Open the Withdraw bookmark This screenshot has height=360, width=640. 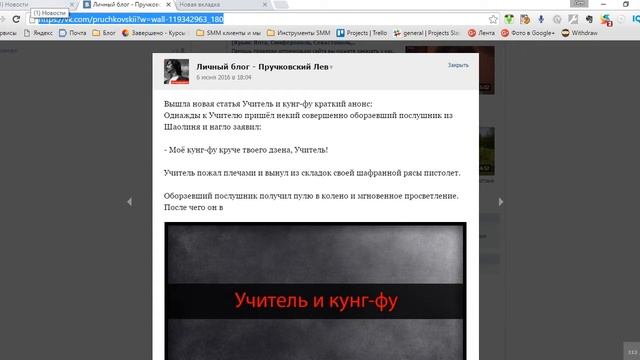(580, 33)
